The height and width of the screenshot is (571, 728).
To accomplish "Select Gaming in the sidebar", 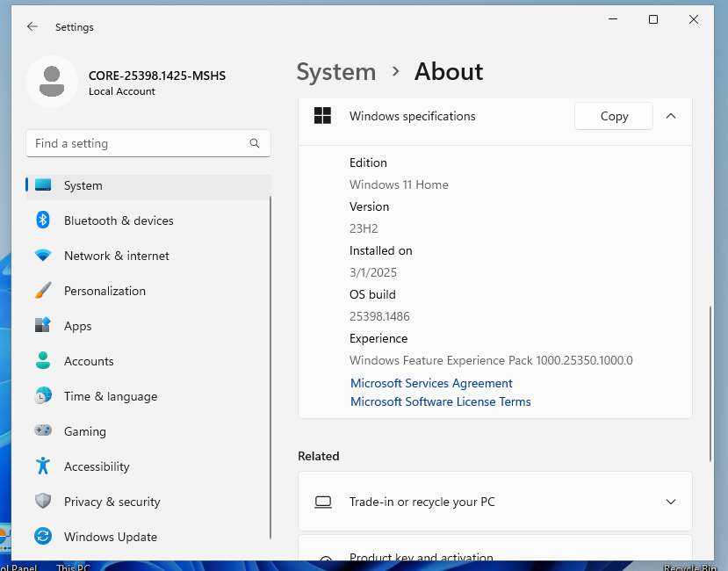I will point(148,431).
